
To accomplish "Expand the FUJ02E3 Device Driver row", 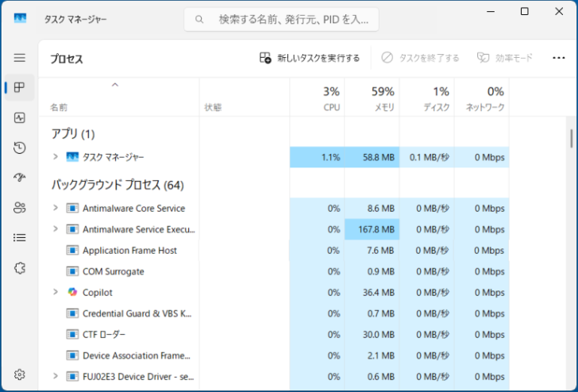I will [x=56, y=376].
